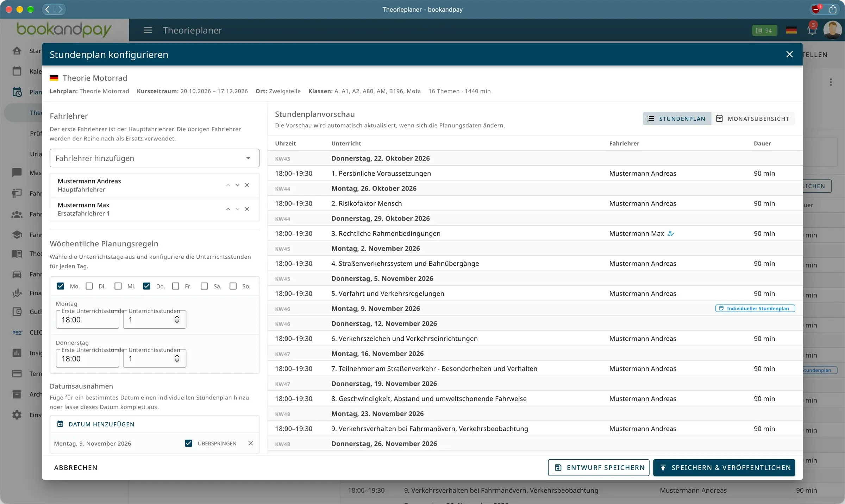Screen dimensions: 845x504
Task: Switch to the Monatsübersicht view tab
Action: tap(753, 119)
